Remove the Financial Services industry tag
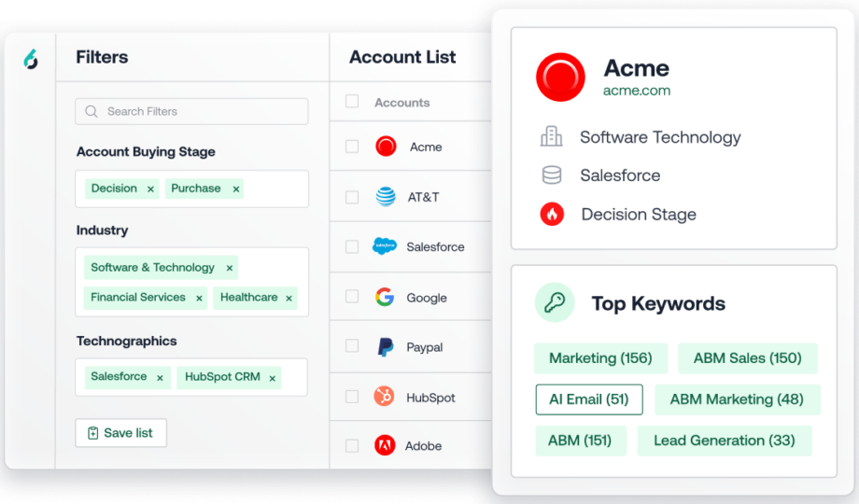 pos(200,298)
